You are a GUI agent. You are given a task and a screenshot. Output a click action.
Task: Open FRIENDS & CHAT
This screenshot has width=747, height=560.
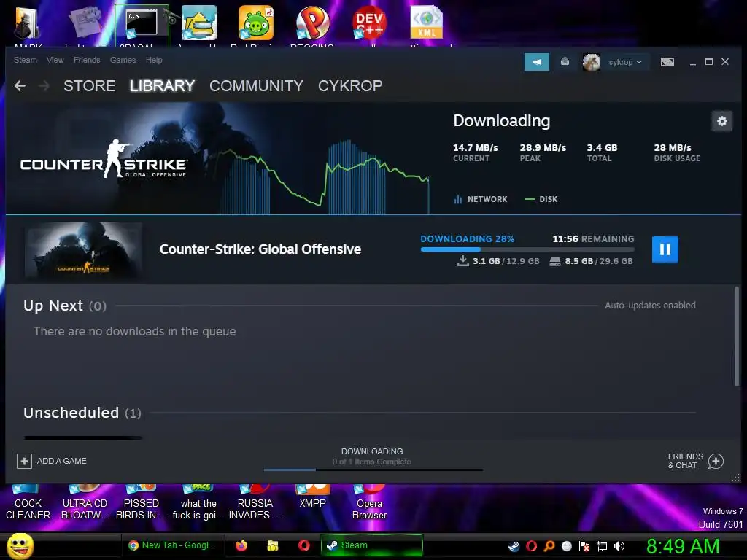tap(695, 461)
